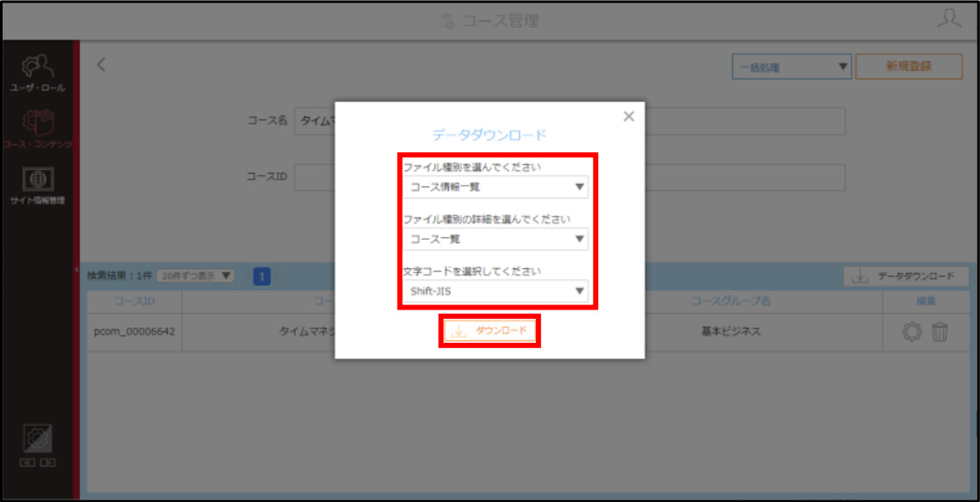Click the コースグループ名 column header
The width and height of the screenshot is (980, 502).
coord(730,302)
